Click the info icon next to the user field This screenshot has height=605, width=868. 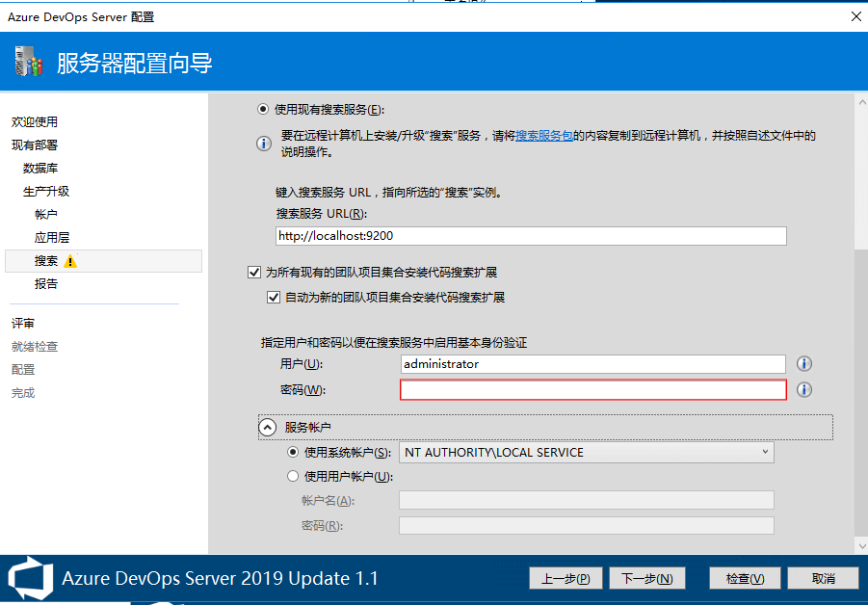pos(803,364)
